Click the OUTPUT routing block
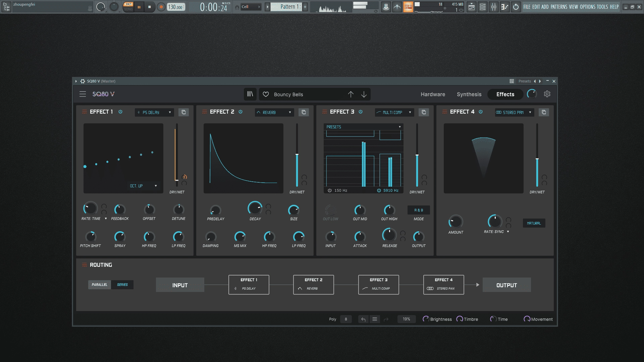This screenshot has height=362, width=644. (x=506, y=285)
